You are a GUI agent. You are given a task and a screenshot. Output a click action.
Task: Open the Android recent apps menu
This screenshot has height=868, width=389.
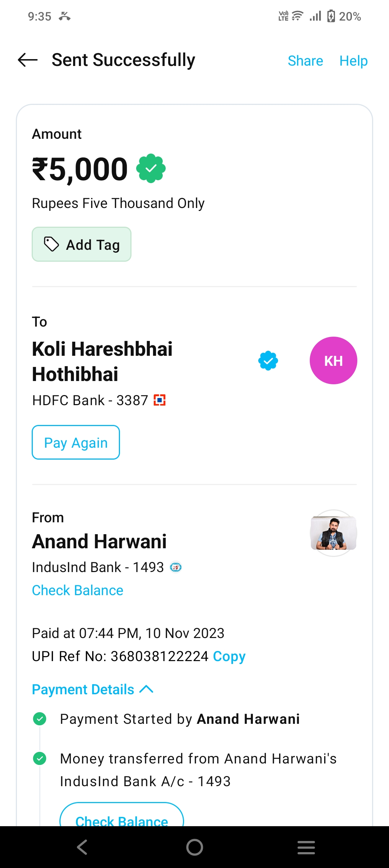point(306,847)
